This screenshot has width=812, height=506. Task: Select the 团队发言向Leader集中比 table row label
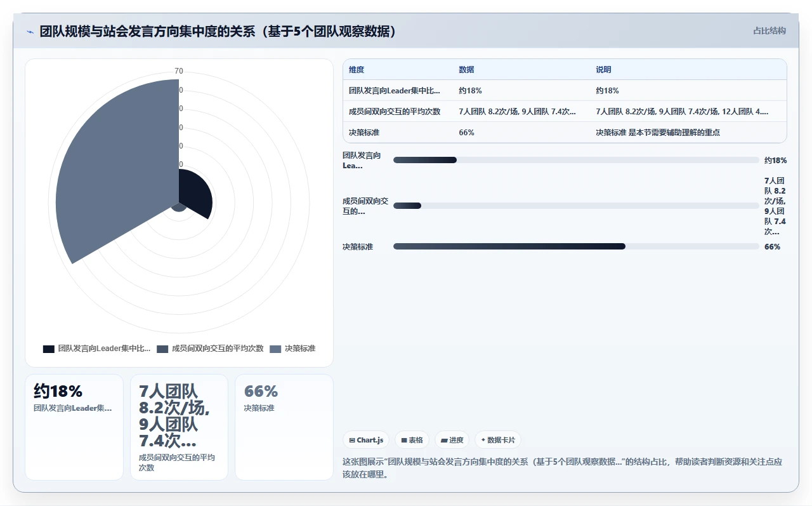coord(394,91)
